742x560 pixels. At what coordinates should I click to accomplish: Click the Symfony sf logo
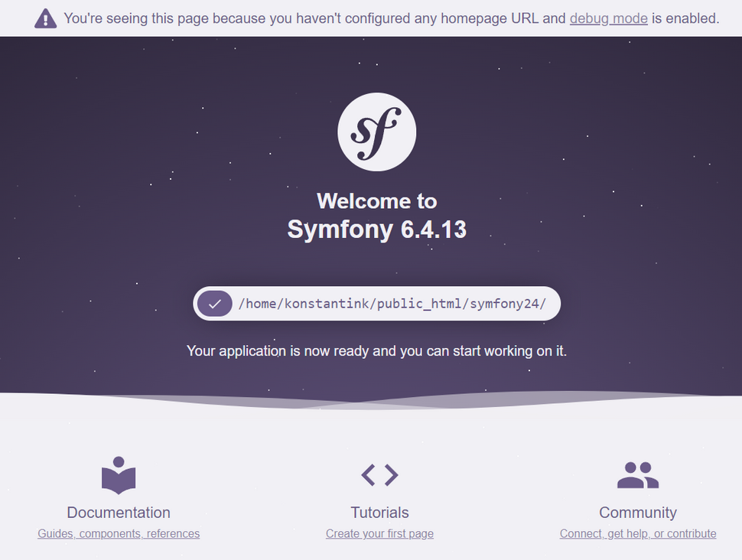(376, 132)
